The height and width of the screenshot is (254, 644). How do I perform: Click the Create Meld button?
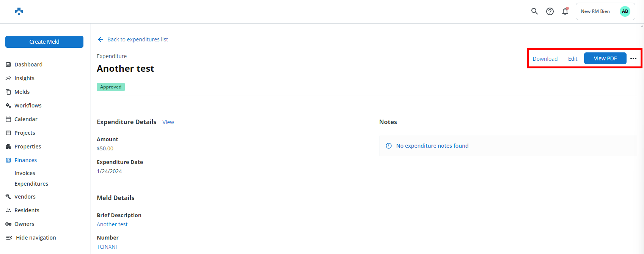pyautogui.click(x=44, y=42)
